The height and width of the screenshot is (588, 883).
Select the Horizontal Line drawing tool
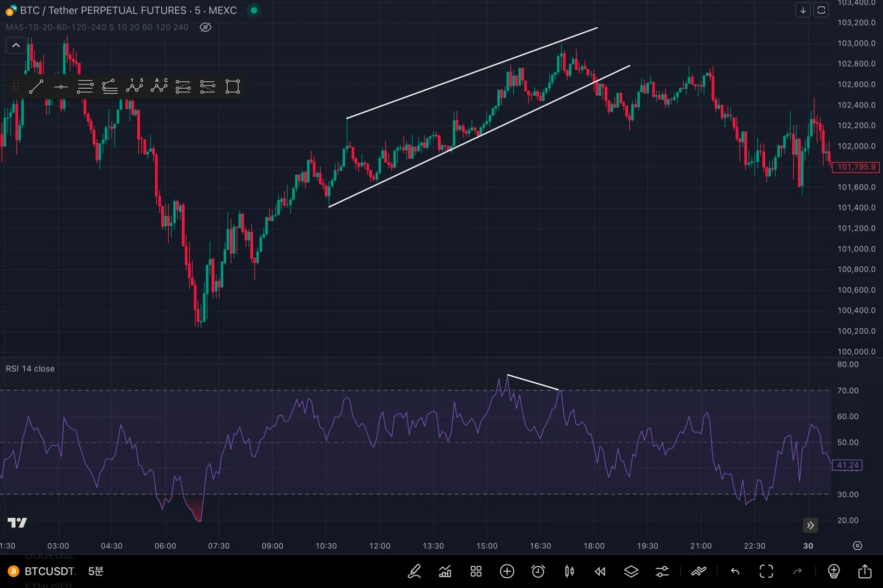click(x=61, y=87)
